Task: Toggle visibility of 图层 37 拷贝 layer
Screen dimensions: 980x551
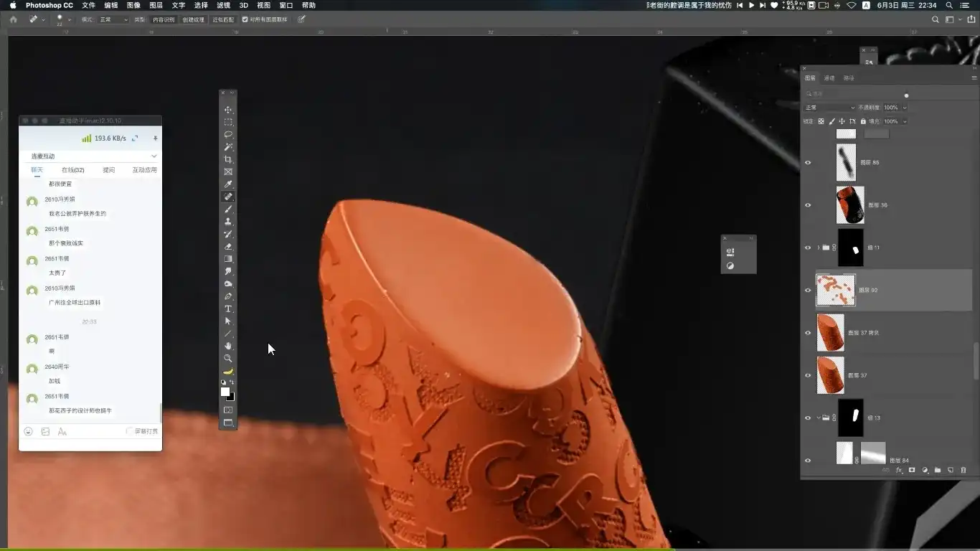Action: 808,333
